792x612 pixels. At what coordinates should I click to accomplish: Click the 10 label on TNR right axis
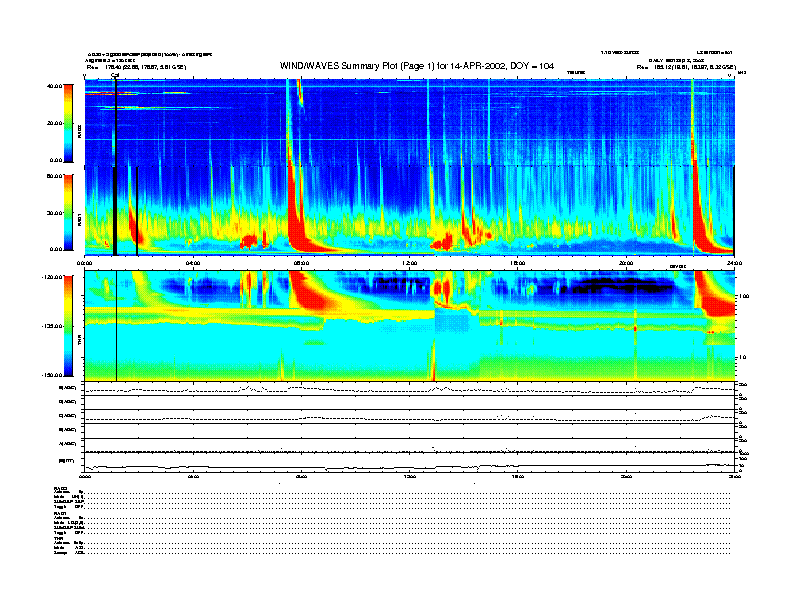tap(742, 357)
